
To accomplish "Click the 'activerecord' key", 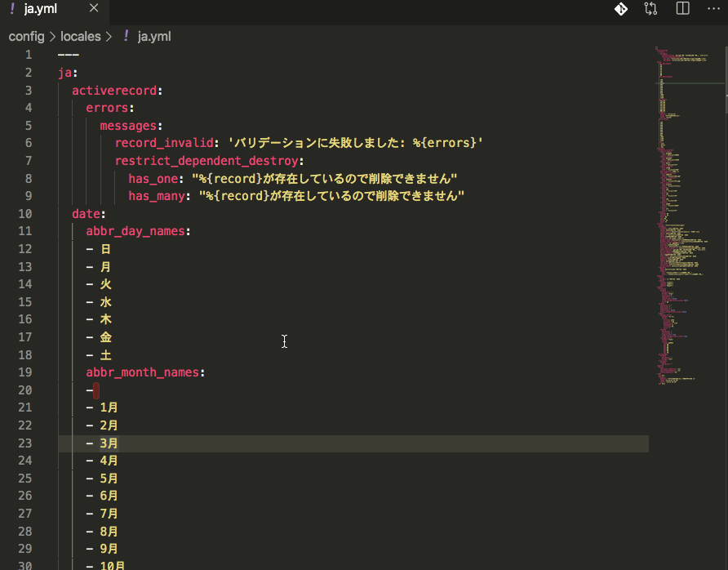I will (114, 91).
